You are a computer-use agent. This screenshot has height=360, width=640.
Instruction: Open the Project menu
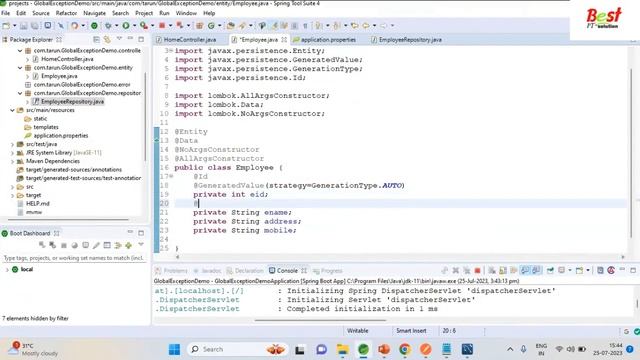coord(144,13)
